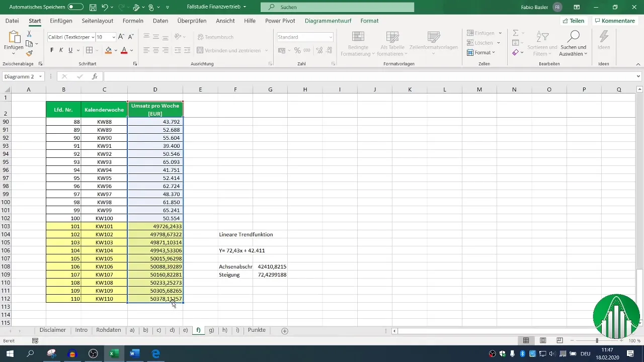Open touch/mouse mode quick access icon
This screenshot has height=362, width=644.
(151, 7)
